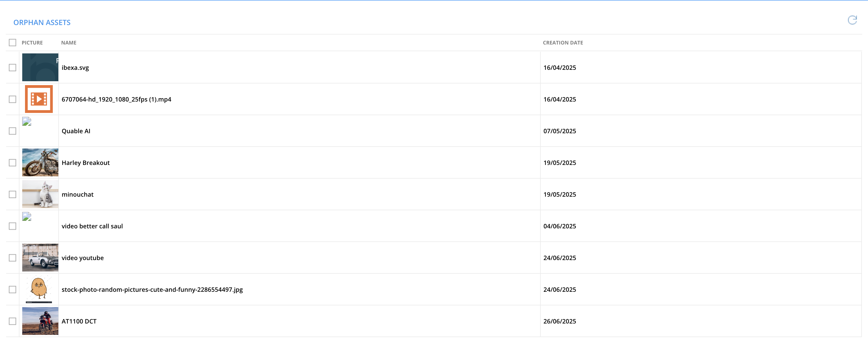Select the Harley Breakout checkbox
The width and height of the screenshot is (868, 341).
[x=13, y=163]
